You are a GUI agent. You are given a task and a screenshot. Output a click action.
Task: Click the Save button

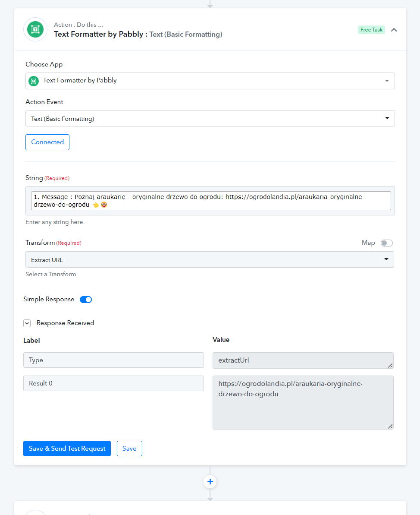click(129, 449)
